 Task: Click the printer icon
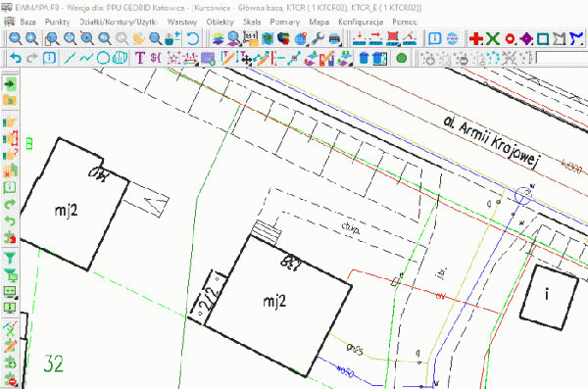(334, 38)
